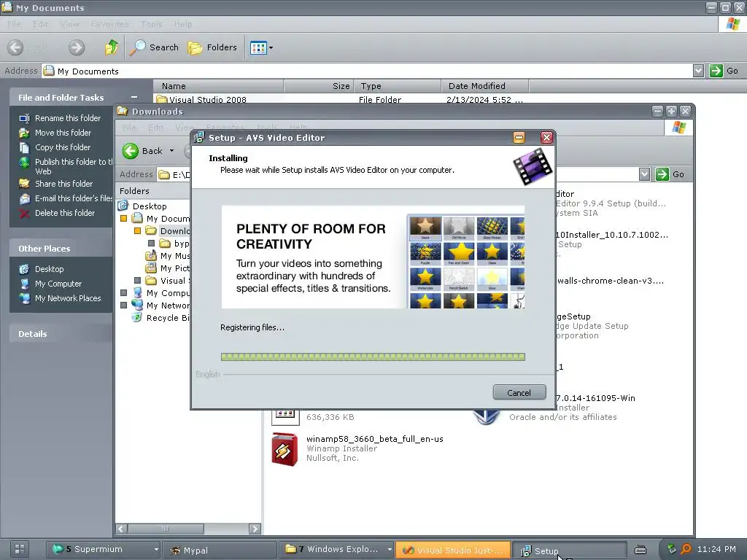This screenshot has width=747, height=560.
Task: Open My Computer in Other Places
Action: (58, 284)
